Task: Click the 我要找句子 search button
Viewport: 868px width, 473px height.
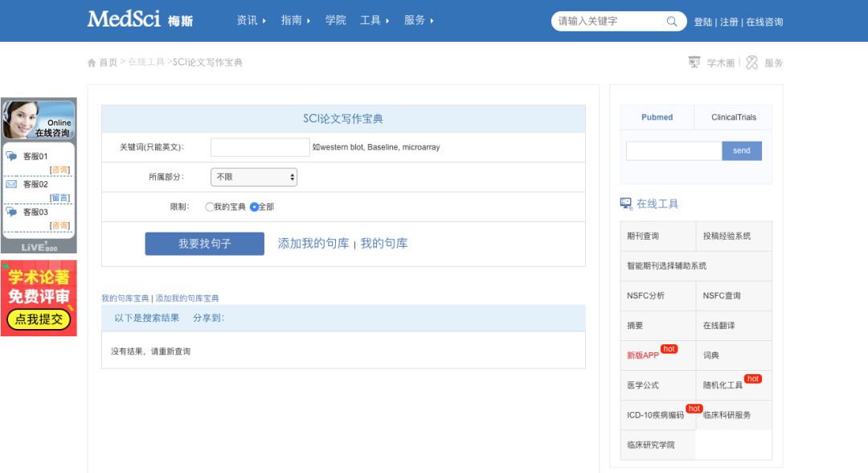Action: 205,243
